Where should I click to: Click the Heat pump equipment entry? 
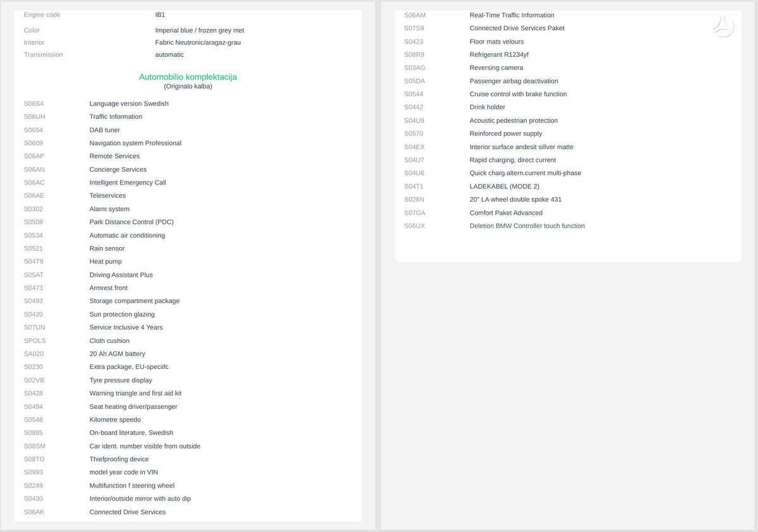point(105,262)
